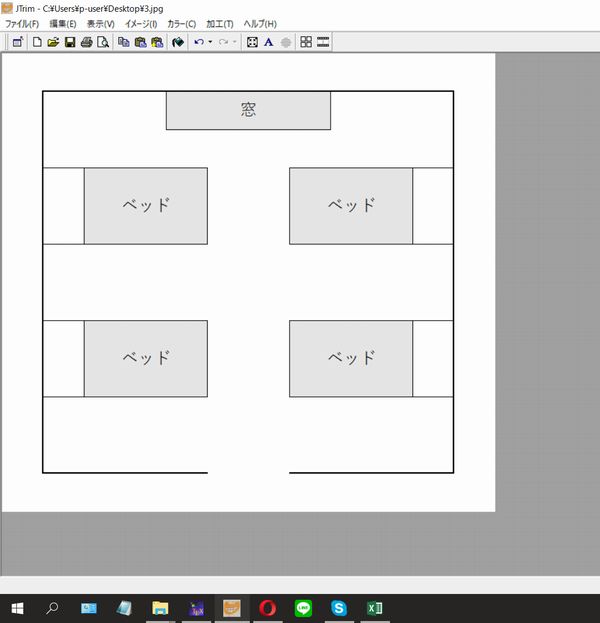Image resolution: width=600 pixels, height=623 pixels.
Task: Click the greyed round stamp icon
Action: coord(286,42)
